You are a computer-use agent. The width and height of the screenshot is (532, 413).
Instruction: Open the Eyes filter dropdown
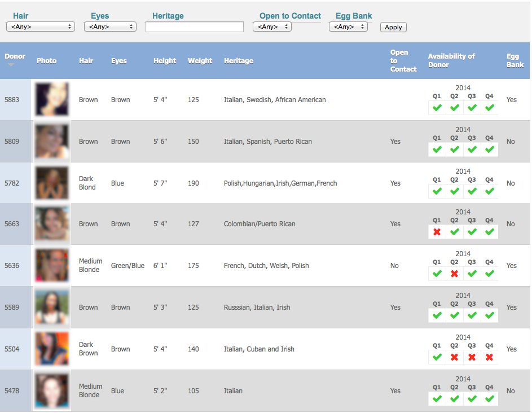(x=110, y=27)
